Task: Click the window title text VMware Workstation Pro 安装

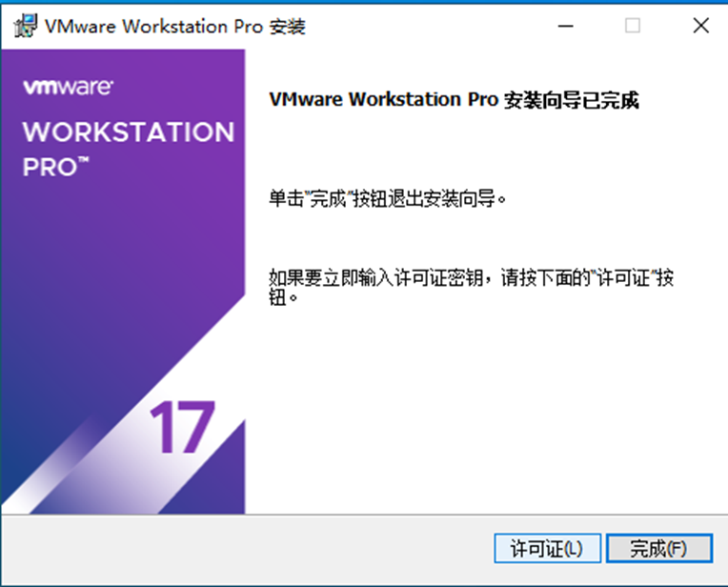Action: pyautogui.click(x=175, y=27)
